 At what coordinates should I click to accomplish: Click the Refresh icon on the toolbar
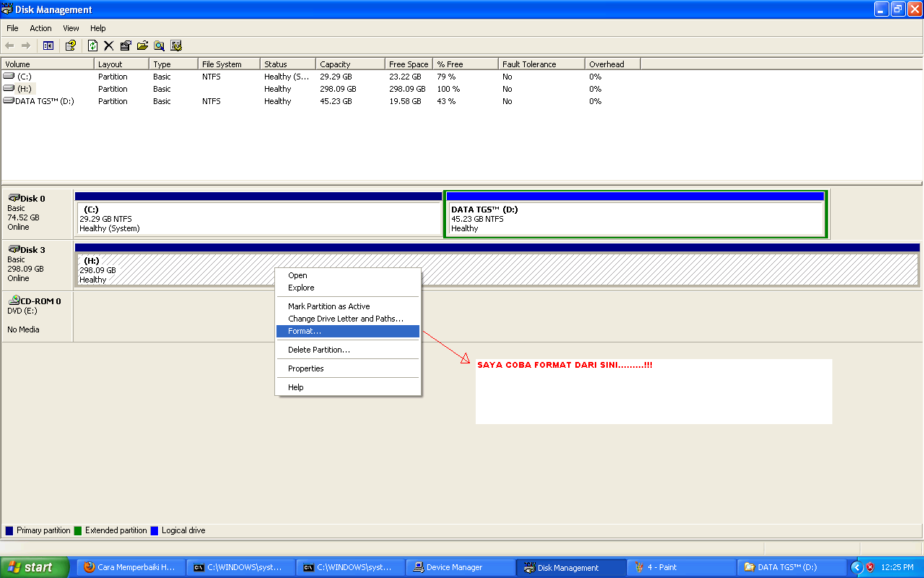[92, 45]
